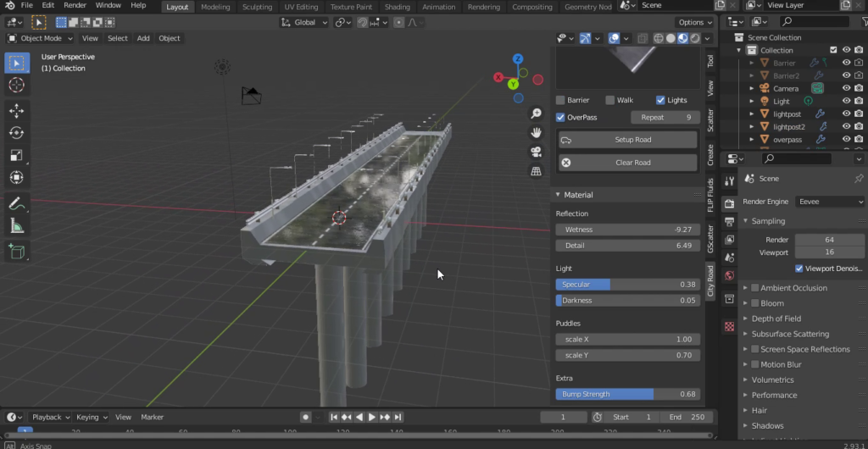Select the Rotate tool in the toolbar
Viewport: 868px width, 449px height.
click(16, 133)
